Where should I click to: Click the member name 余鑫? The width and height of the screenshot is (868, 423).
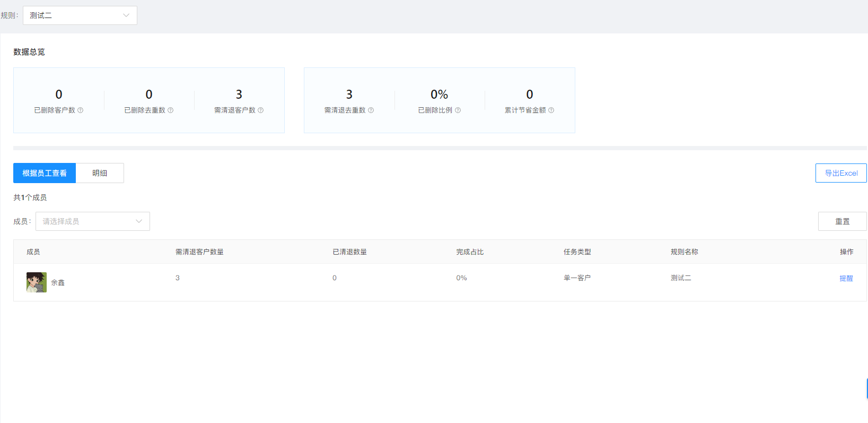(x=58, y=283)
